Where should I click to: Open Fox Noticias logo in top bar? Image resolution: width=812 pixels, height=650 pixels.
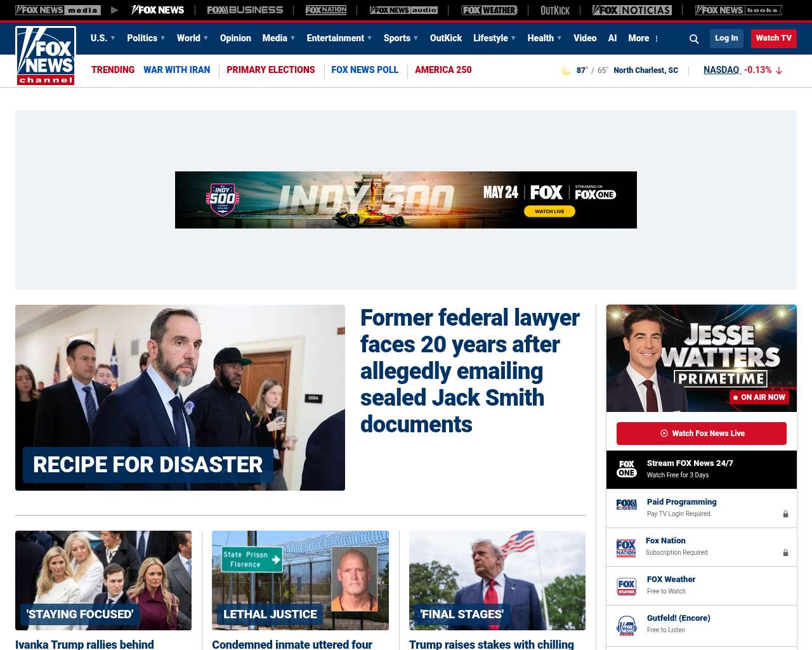632,10
